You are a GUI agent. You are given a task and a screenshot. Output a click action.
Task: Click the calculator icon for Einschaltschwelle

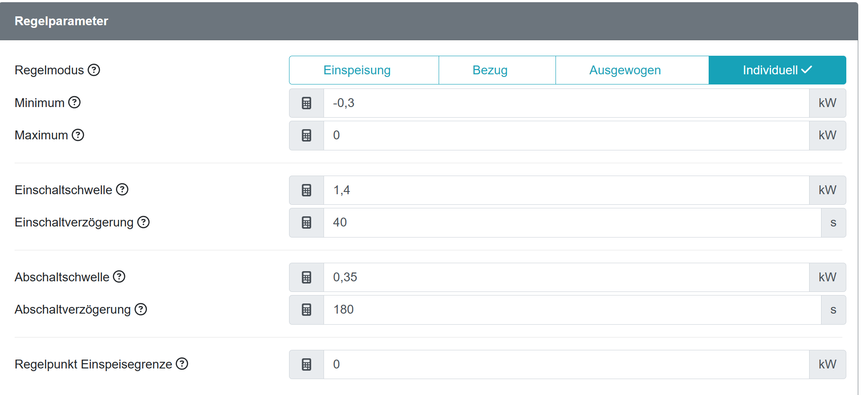tap(306, 190)
